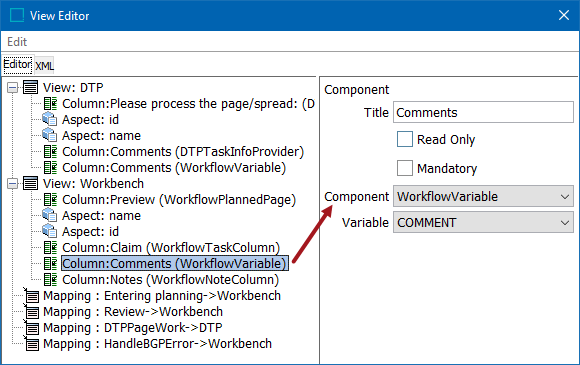
Task: Collapse the View: DTP tree node
Action: pyautogui.click(x=13, y=88)
